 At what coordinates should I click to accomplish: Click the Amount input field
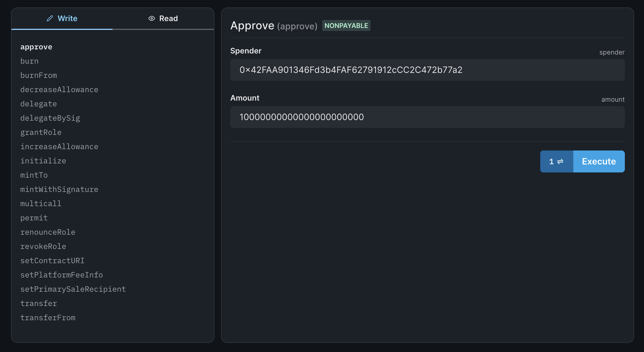(x=427, y=117)
